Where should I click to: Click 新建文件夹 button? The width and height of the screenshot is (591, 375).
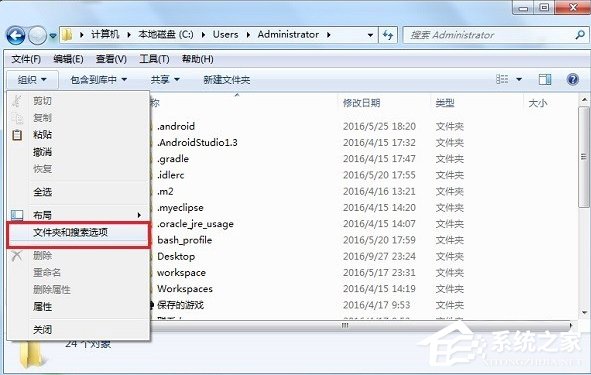coord(227,80)
